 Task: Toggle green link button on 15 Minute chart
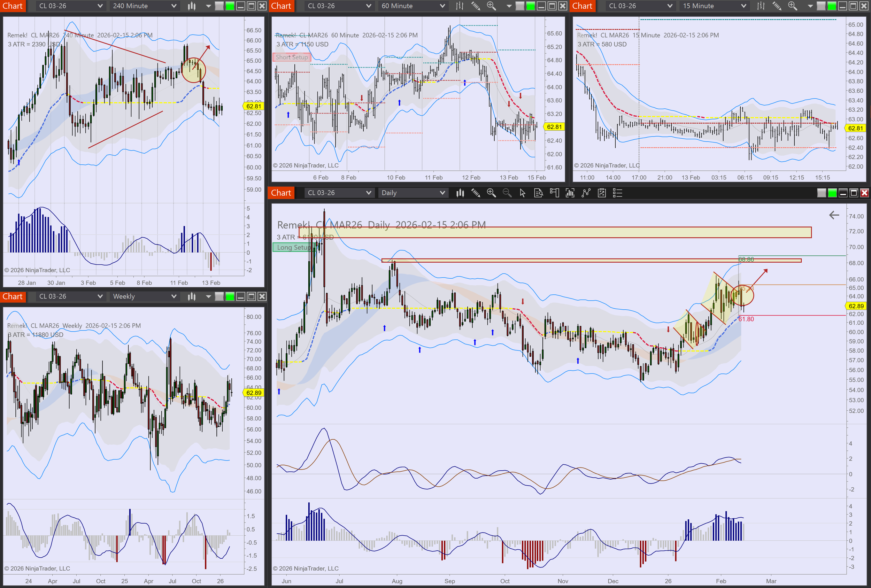coord(831,6)
